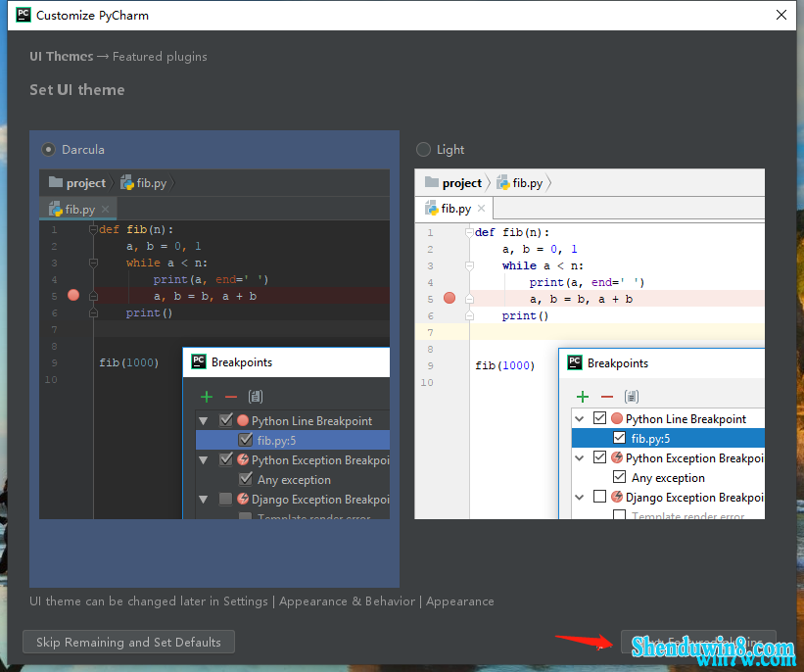Click fib(1000) code line in Light preview
This screenshot has height=672, width=804.
504,365
